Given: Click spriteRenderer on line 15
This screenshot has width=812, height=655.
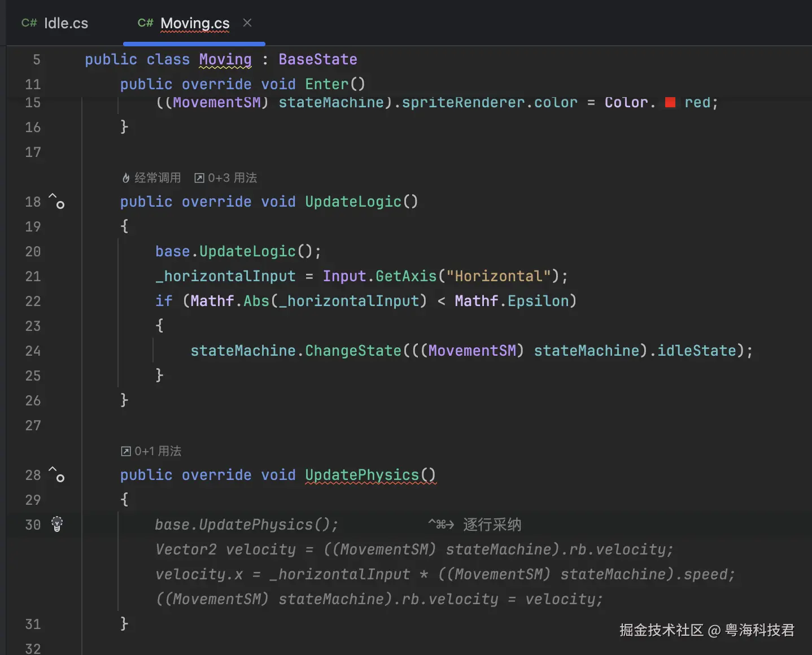Looking at the screenshot, I should pyautogui.click(x=463, y=102).
